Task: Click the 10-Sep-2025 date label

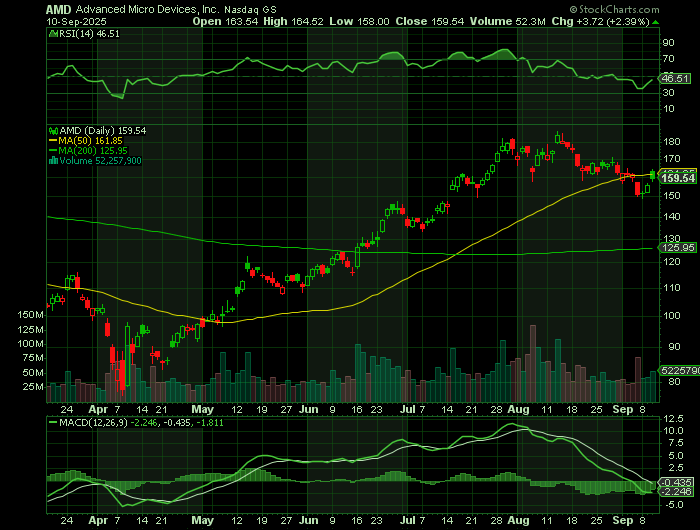Action: [76, 22]
